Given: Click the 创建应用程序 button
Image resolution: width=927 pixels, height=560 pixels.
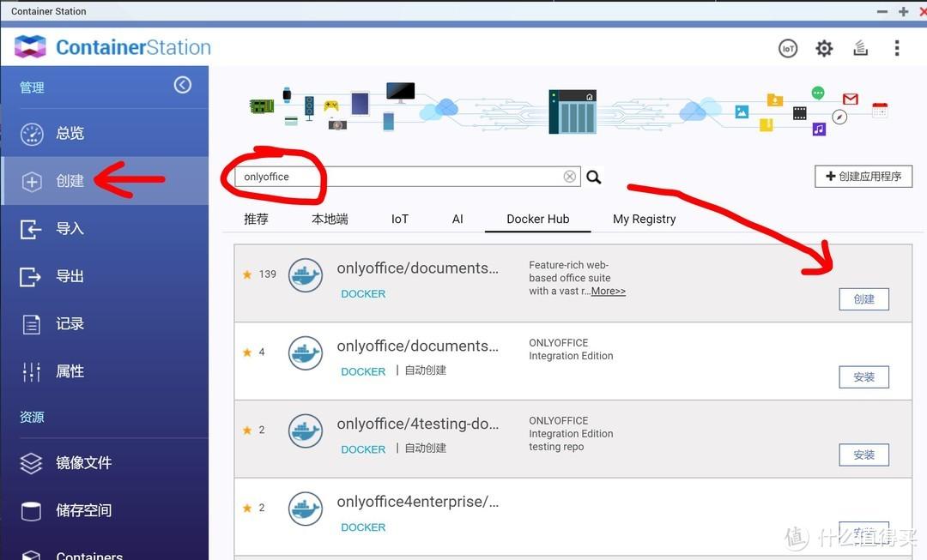Looking at the screenshot, I should point(863,177).
